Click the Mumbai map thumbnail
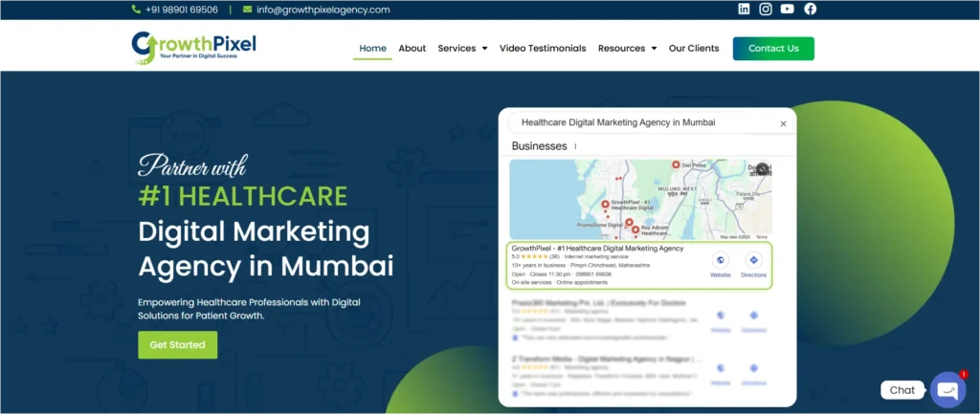The image size is (980, 414). tap(640, 199)
